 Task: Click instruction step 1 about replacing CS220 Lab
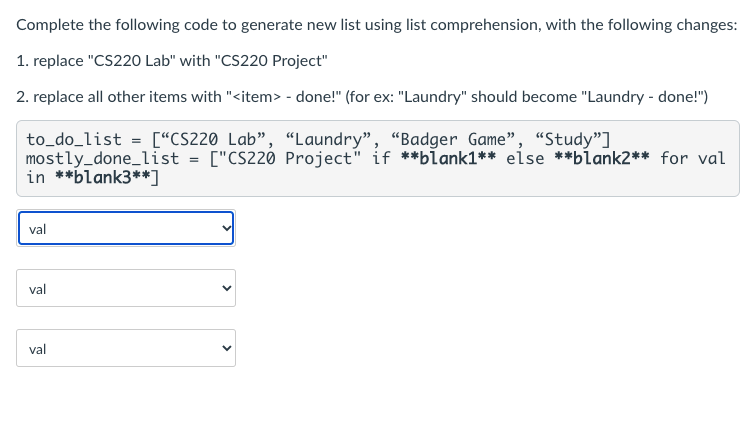pos(173,61)
